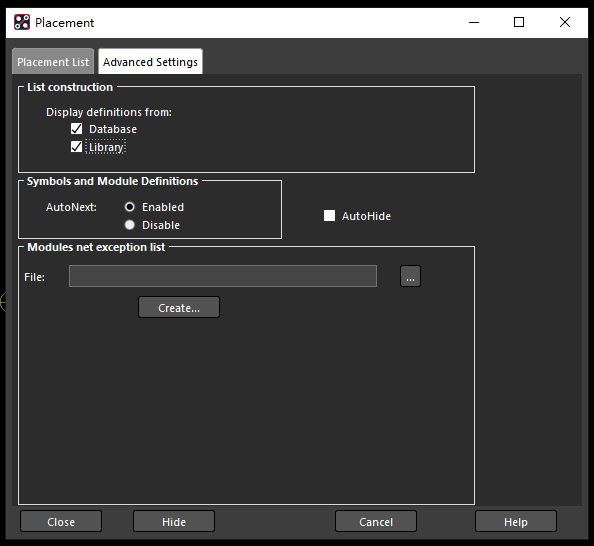Click the "Modules net exception list" heading
This screenshot has height=546, width=594.
pyautogui.click(x=96, y=247)
